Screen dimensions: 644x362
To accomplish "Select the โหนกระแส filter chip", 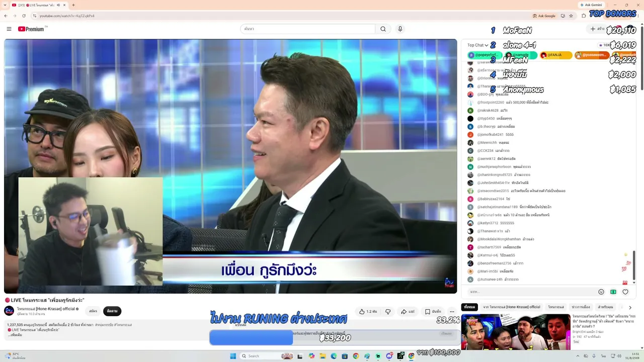I will coord(556,307).
